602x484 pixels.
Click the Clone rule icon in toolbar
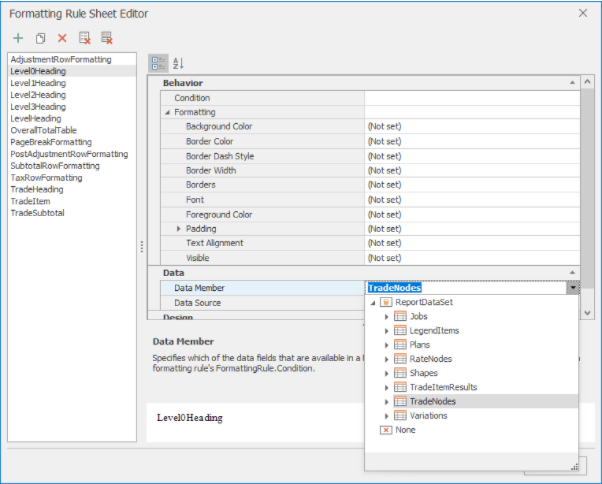[x=40, y=38]
